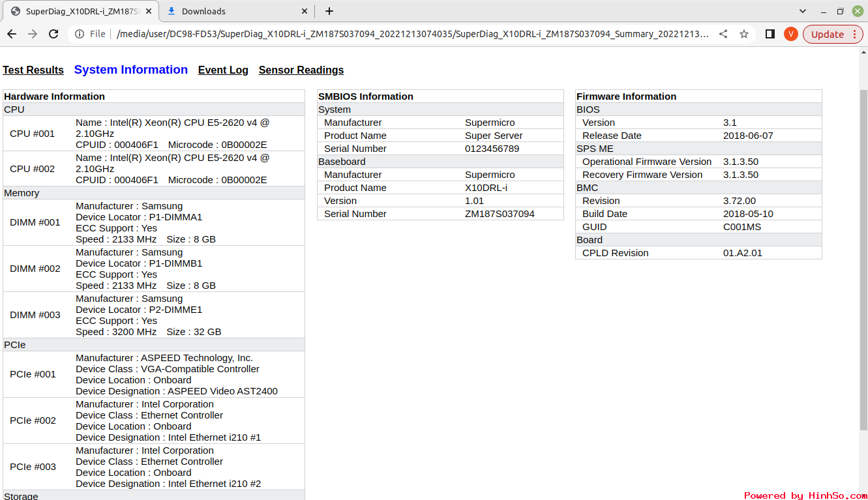Open the Chrome three-dot menu
This screenshot has height=500, width=868.
855,34
